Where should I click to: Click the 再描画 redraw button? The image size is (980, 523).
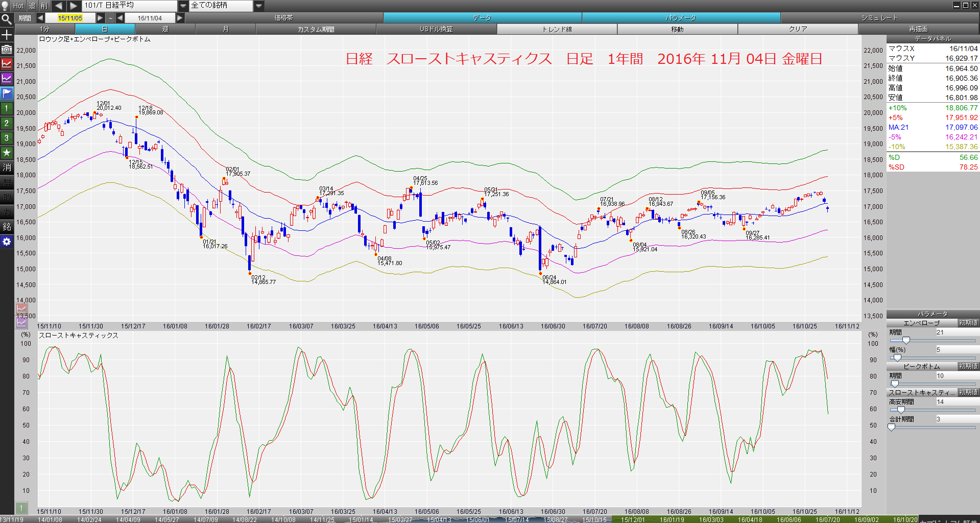(918, 29)
